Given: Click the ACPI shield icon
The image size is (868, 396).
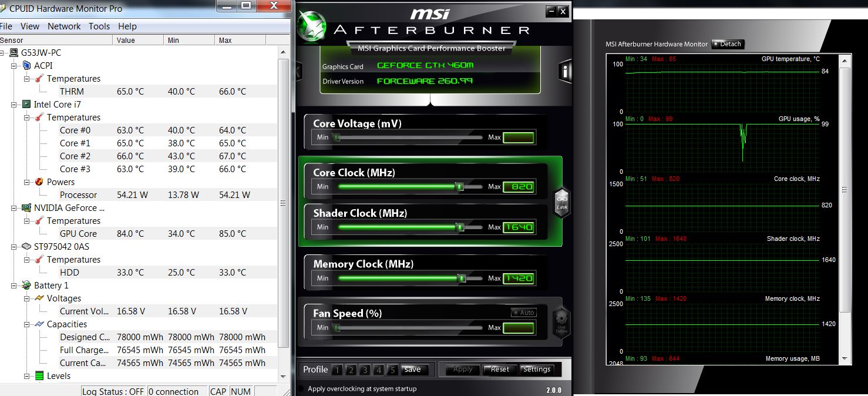Looking at the screenshot, I should point(26,66).
